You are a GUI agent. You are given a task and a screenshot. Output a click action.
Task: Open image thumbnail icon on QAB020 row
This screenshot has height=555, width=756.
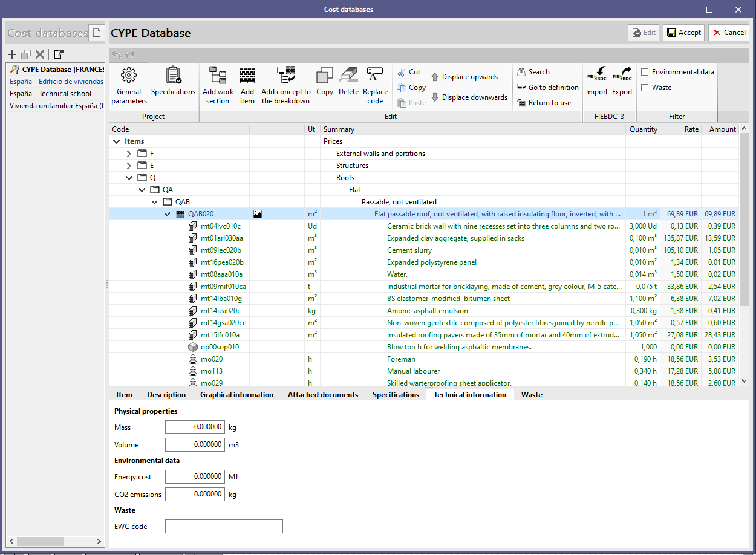tap(258, 214)
